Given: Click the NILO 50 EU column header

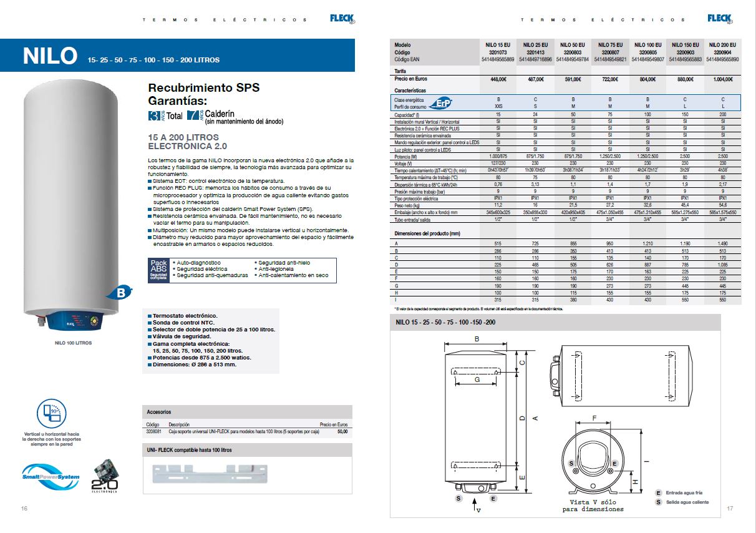Looking at the screenshot, I should click(x=573, y=45).
